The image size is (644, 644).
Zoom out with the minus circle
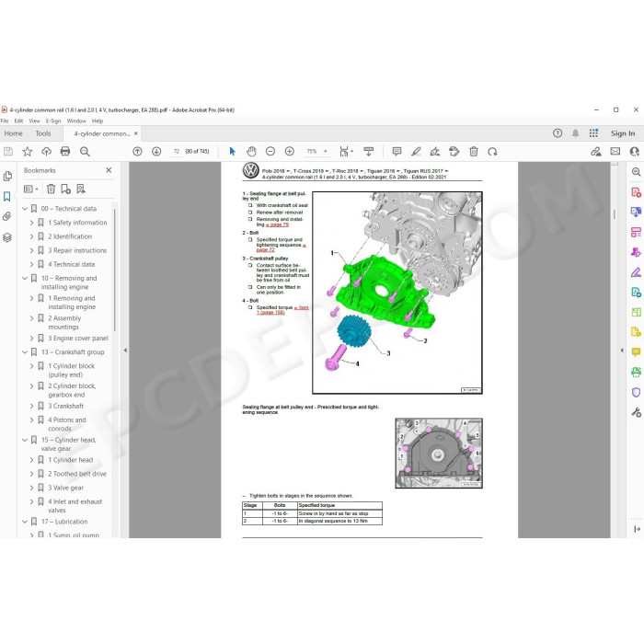[x=270, y=152]
